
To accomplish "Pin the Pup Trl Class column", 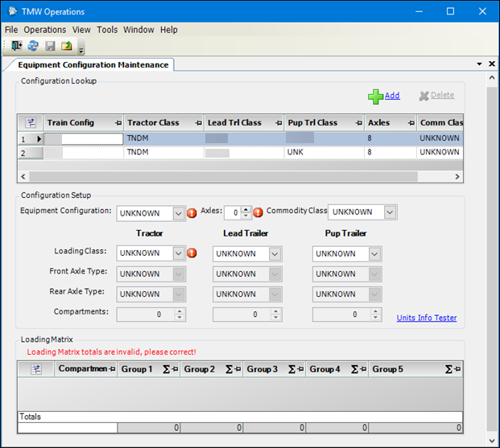I will click(356, 123).
